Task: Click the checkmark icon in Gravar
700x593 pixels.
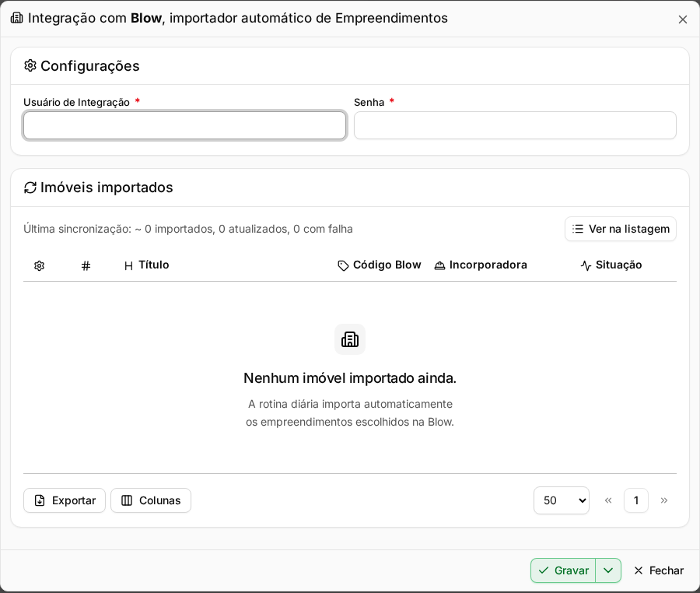Action: click(x=544, y=570)
